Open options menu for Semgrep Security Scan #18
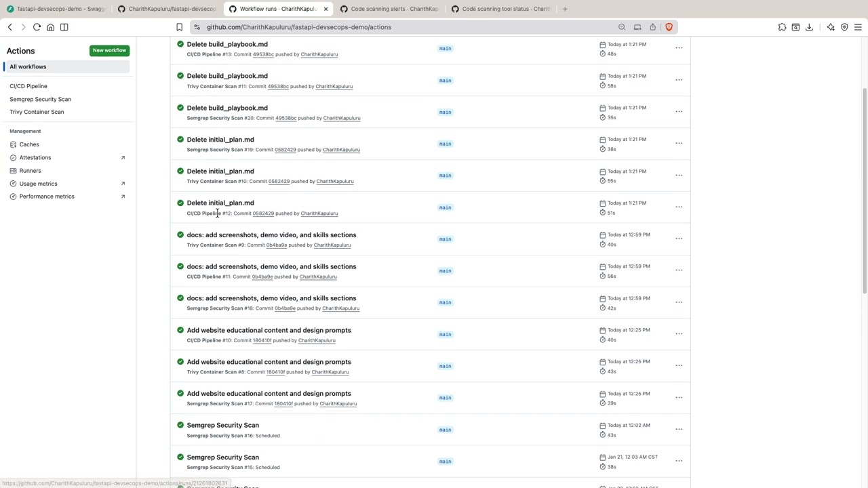The width and height of the screenshot is (868, 488). pos(679,302)
